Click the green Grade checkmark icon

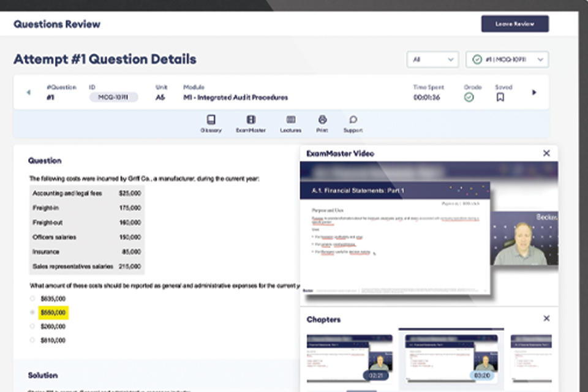coord(469,97)
